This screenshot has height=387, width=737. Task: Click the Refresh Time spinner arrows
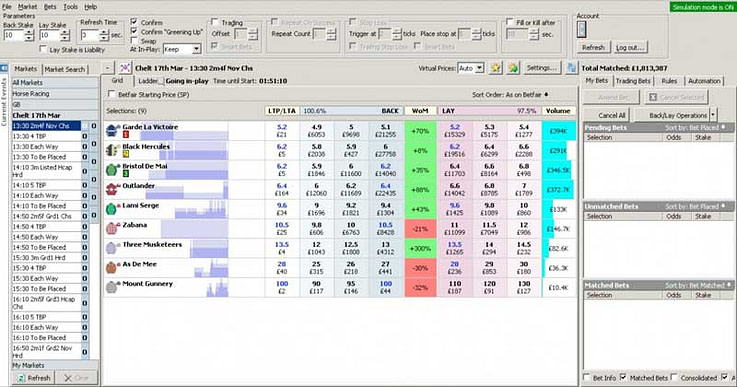[x=104, y=35]
